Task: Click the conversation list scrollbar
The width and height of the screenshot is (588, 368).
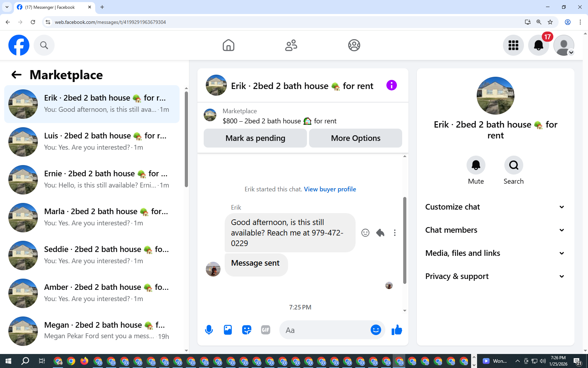Action: 186,139
